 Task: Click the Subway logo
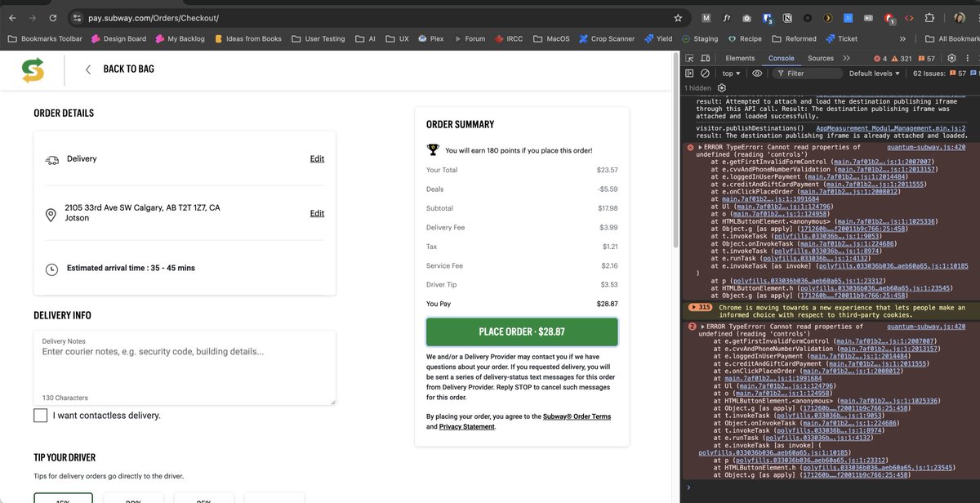point(33,69)
